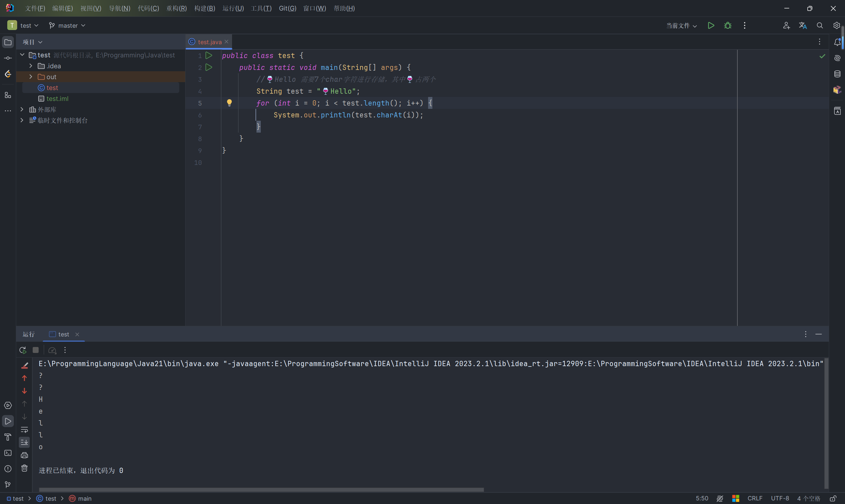This screenshot has height=504, width=845.
Task: Toggle scroll to end of console
Action: pyautogui.click(x=24, y=442)
